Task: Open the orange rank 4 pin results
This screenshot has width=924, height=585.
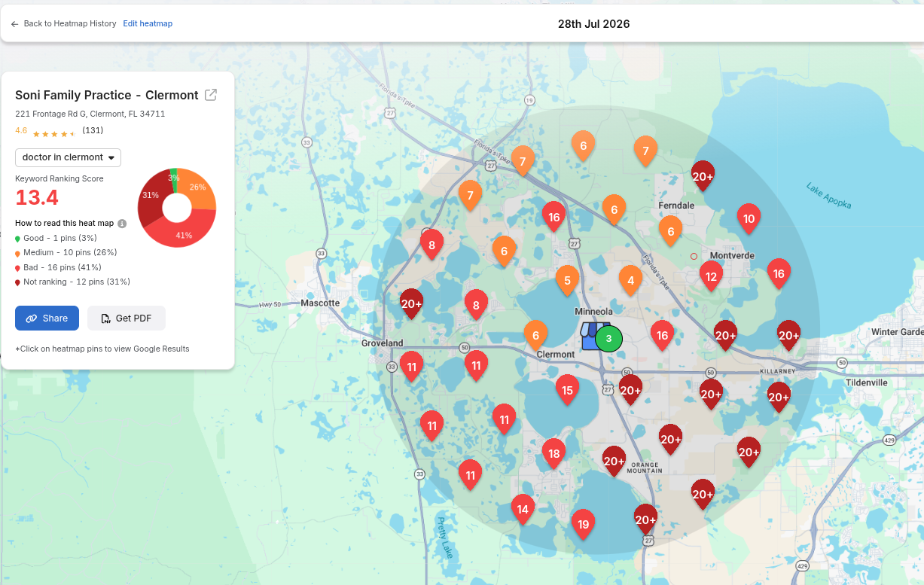Action: pyautogui.click(x=630, y=280)
